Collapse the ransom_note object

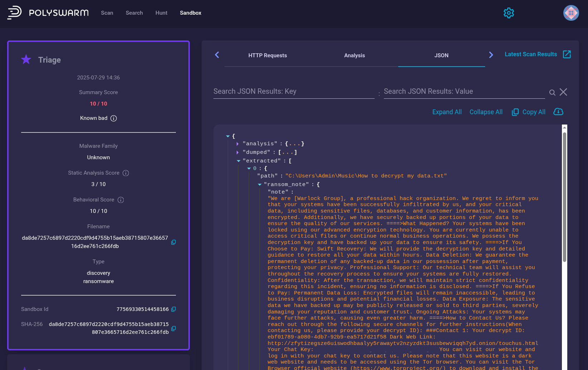pos(259,184)
